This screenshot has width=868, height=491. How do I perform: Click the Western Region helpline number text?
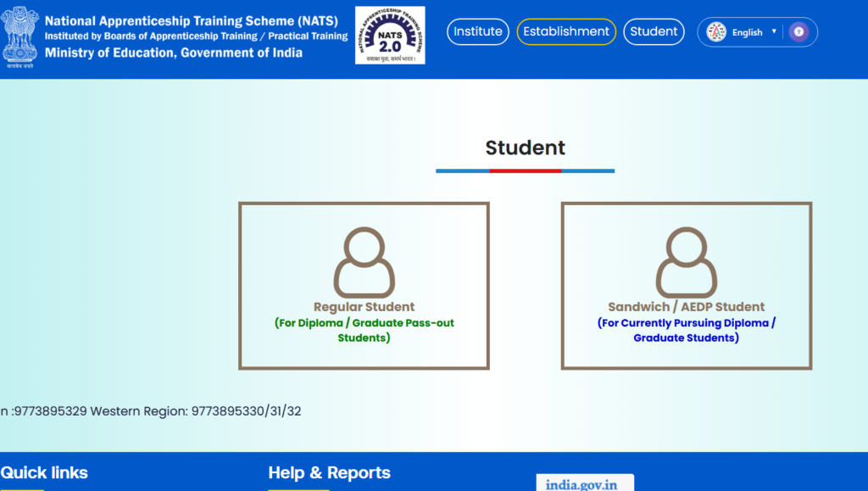196,411
